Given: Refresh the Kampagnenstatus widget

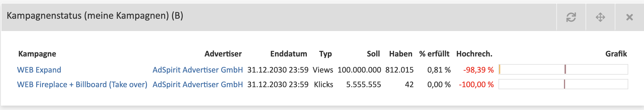Looking at the screenshot, I should 571,17.
